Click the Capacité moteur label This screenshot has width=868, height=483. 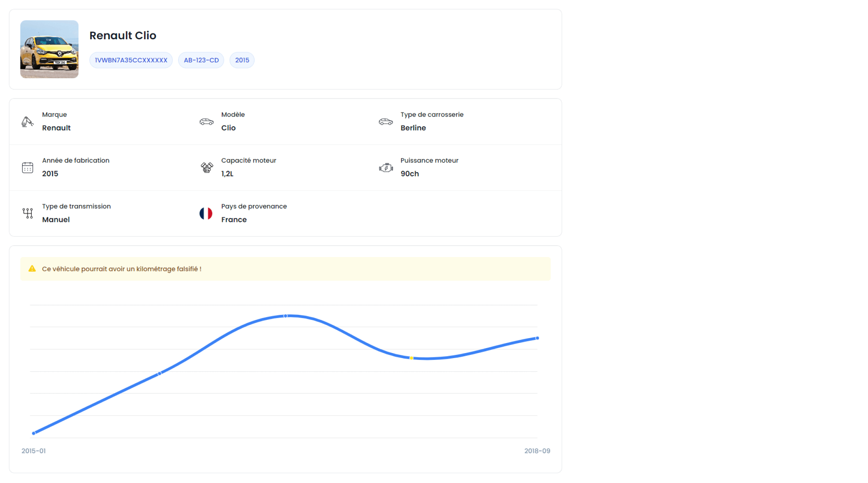click(x=249, y=160)
